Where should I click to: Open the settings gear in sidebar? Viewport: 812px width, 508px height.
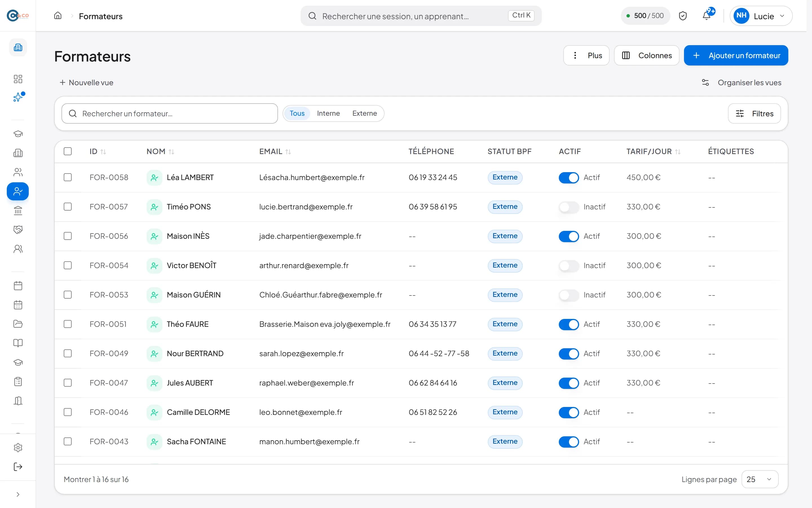tap(18, 448)
